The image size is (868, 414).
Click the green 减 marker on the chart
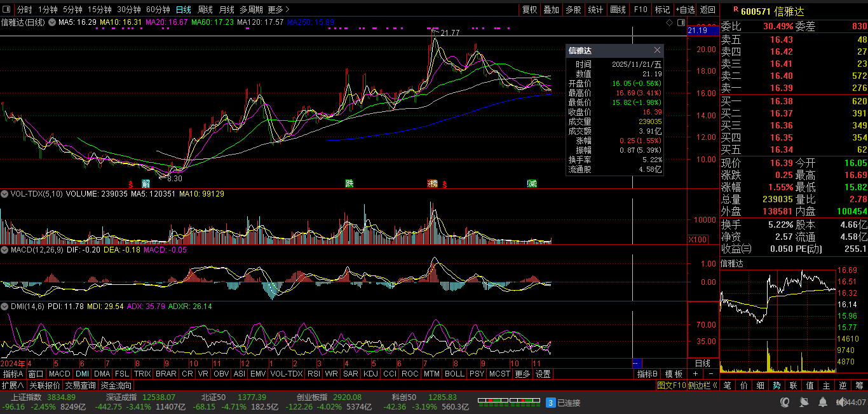click(x=532, y=183)
